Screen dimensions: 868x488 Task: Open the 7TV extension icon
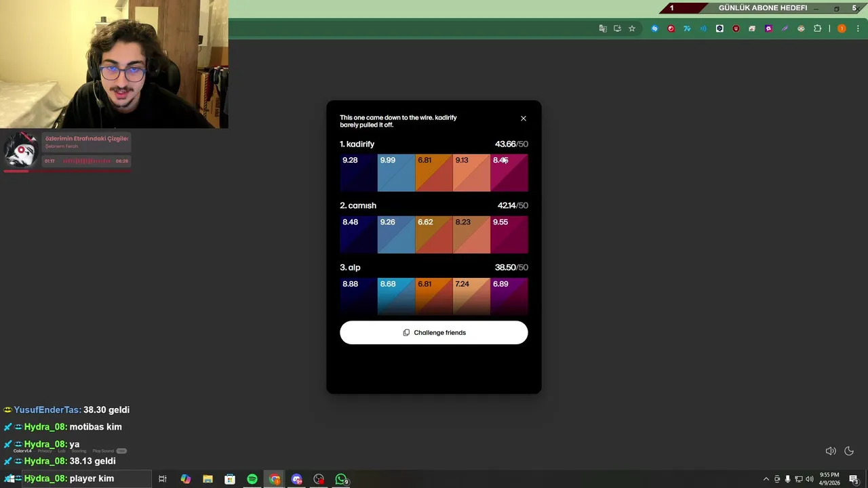[687, 28]
